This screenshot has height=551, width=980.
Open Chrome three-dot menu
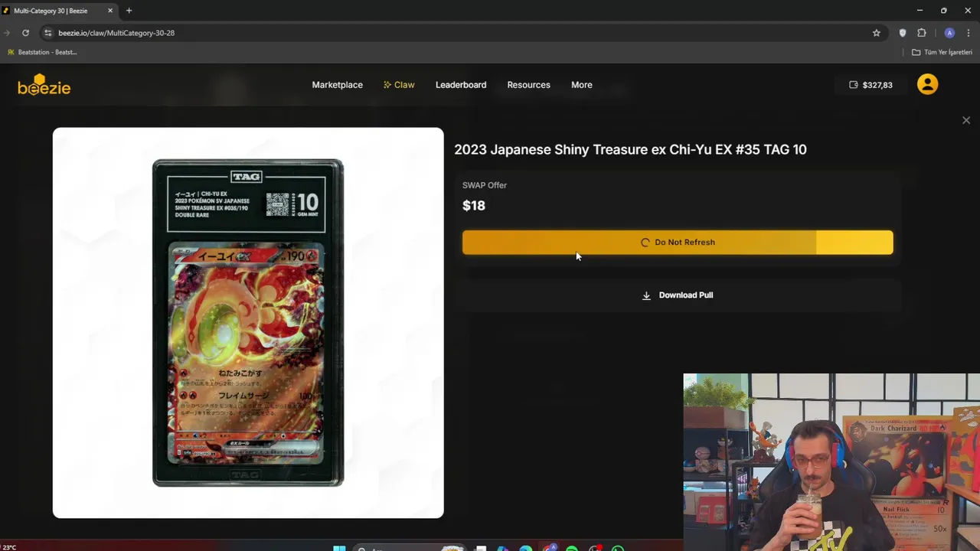click(x=969, y=33)
